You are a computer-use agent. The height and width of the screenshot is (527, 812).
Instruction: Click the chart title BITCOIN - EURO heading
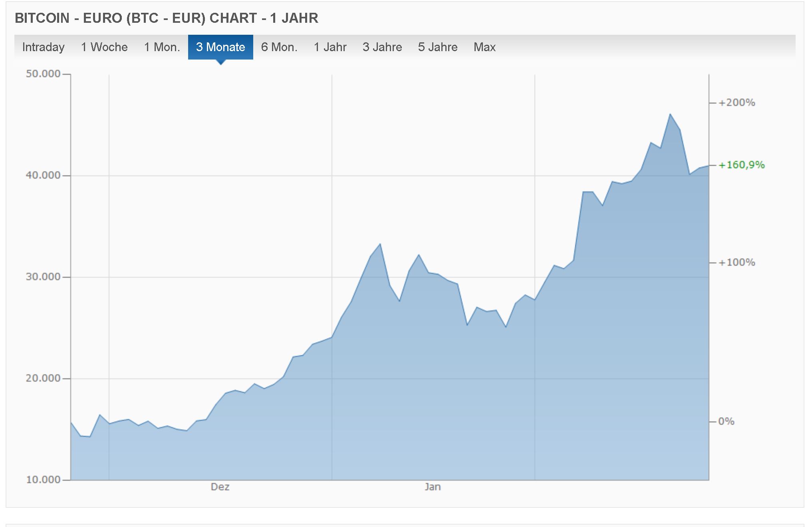coord(167,18)
